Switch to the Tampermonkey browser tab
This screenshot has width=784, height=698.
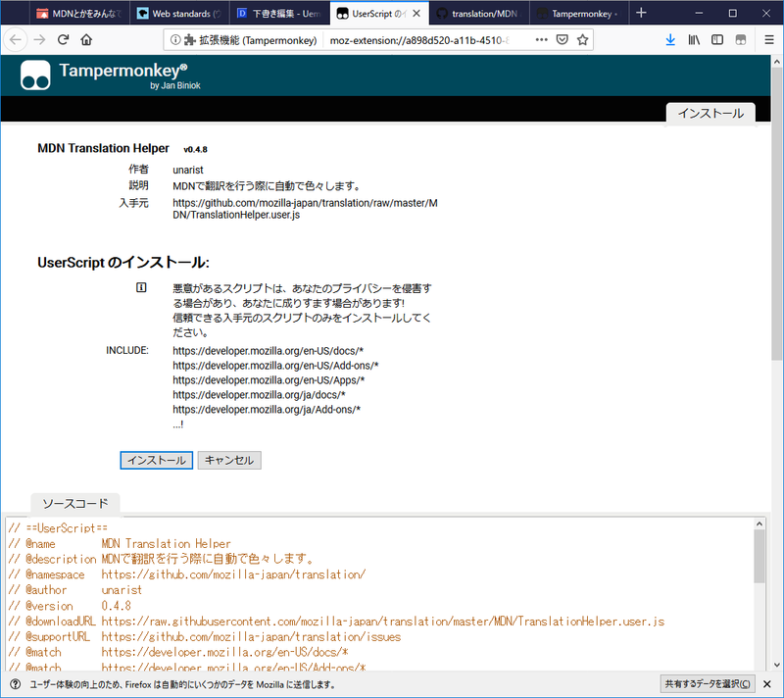pyautogui.click(x=579, y=14)
